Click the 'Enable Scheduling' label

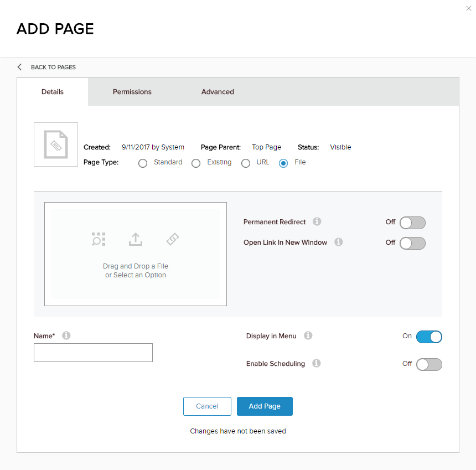(275, 364)
